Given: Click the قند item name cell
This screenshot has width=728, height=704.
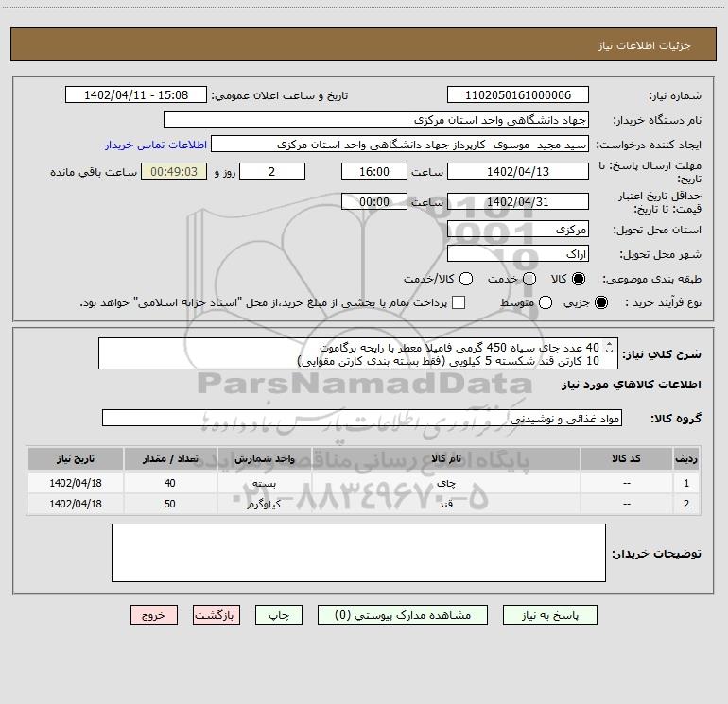Looking at the screenshot, I should coord(445,504).
